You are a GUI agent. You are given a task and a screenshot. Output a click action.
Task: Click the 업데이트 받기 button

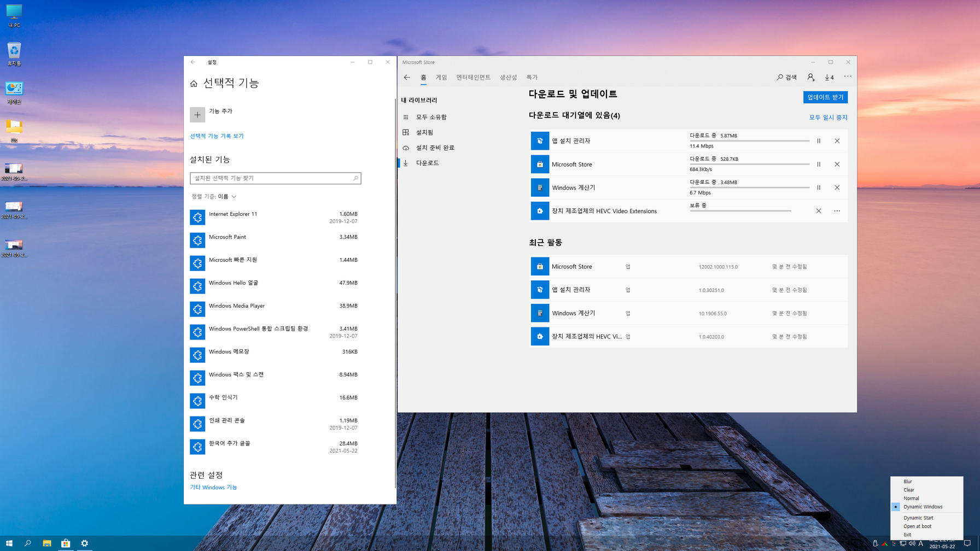pos(825,97)
